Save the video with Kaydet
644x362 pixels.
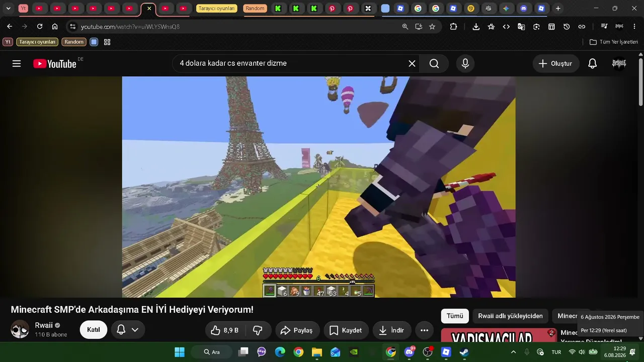346,330
